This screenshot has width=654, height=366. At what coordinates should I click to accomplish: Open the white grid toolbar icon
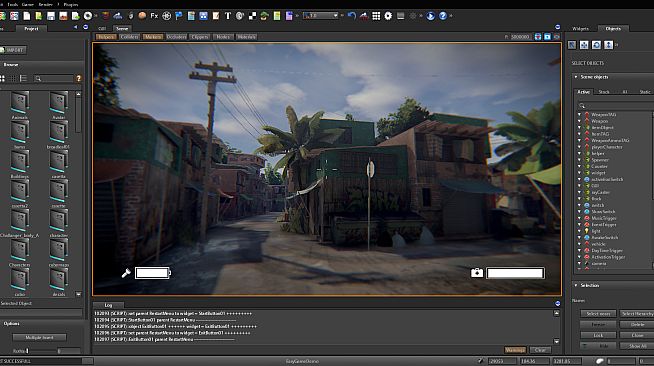click(x=376, y=16)
